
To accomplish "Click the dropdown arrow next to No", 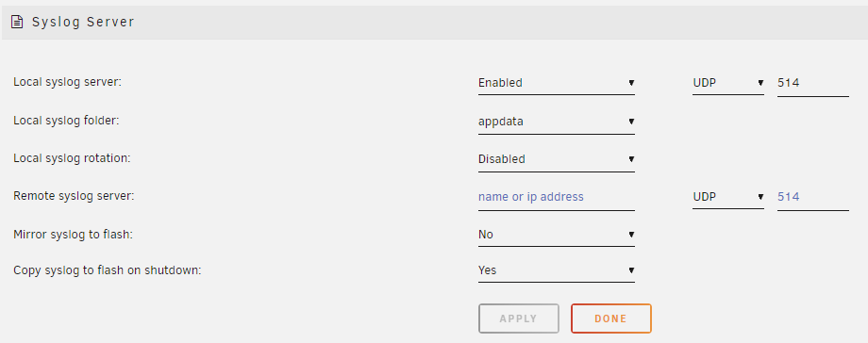I will click(631, 235).
